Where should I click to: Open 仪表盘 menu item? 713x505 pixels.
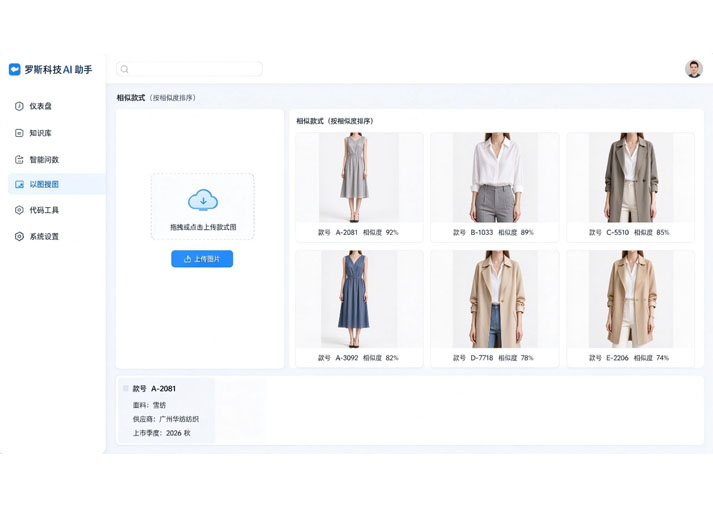pos(56,106)
